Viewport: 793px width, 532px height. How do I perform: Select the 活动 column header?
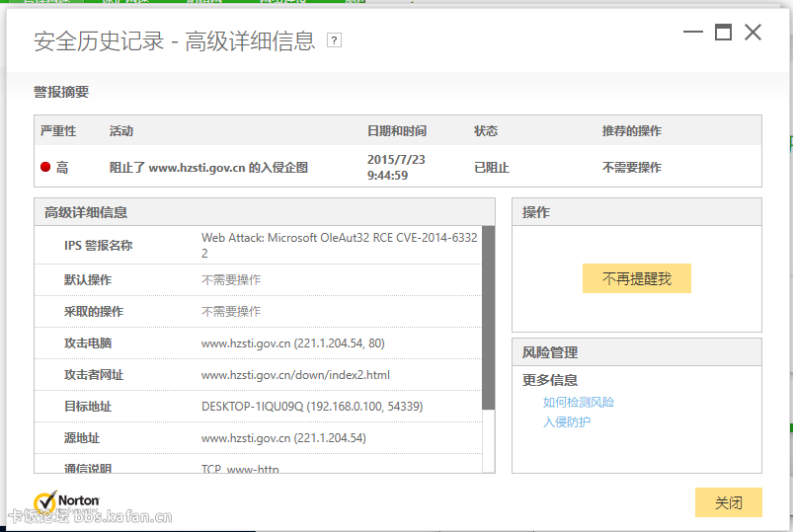pyautogui.click(x=121, y=131)
